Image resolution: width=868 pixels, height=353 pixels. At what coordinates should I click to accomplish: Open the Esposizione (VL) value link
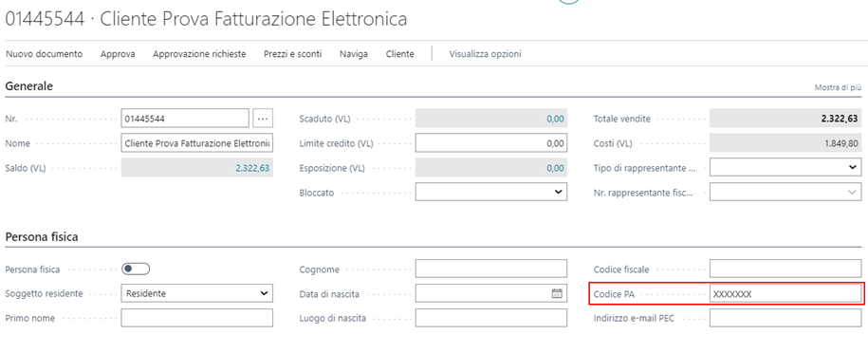click(x=555, y=167)
